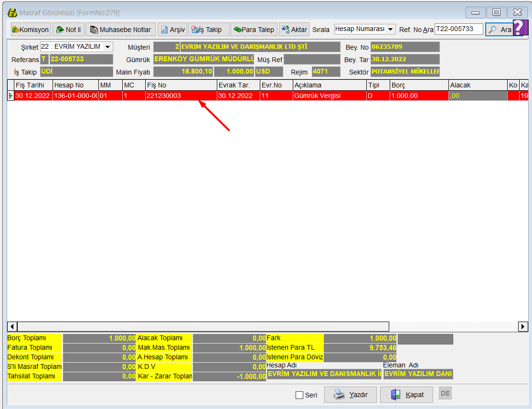Click the Para Talep button
Screen dimensions: 532x409
[254, 30]
